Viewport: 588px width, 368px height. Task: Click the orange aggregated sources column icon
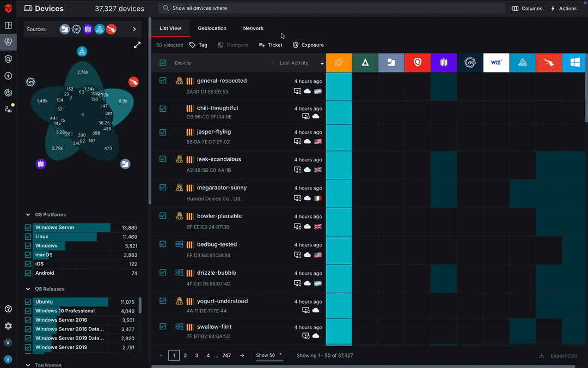tap(339, 63)
